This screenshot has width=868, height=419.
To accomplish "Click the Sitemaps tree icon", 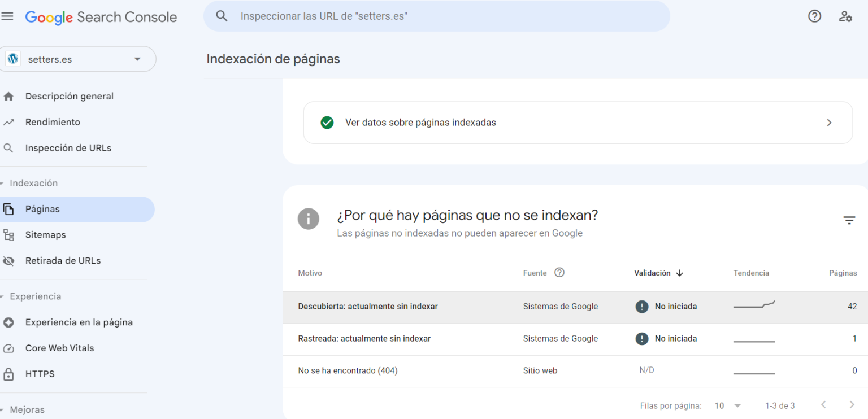I will (8, 235).
